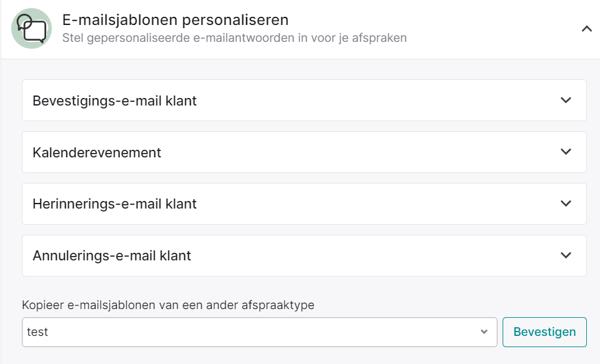Click the chat bubbles icon in the header
Image resolution: width=600 pixels, height=364 pixels.
click(31, 28)
